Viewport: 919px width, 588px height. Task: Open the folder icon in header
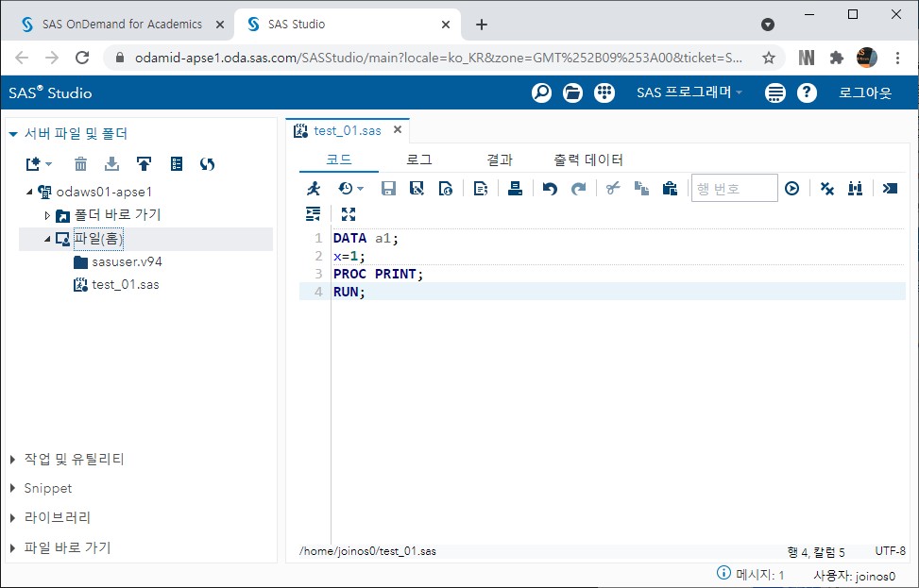[x=572, y=92]
